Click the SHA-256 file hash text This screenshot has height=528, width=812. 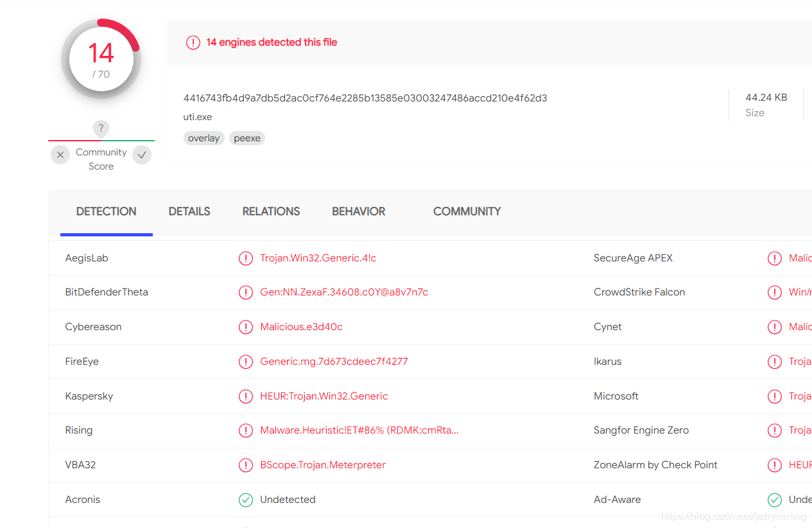click(365, 98)
